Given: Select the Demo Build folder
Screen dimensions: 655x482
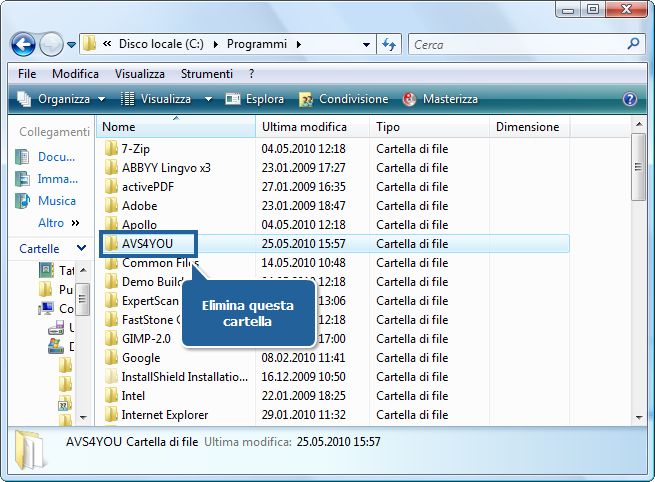Looking at the screenshot, I should [144, 282].
